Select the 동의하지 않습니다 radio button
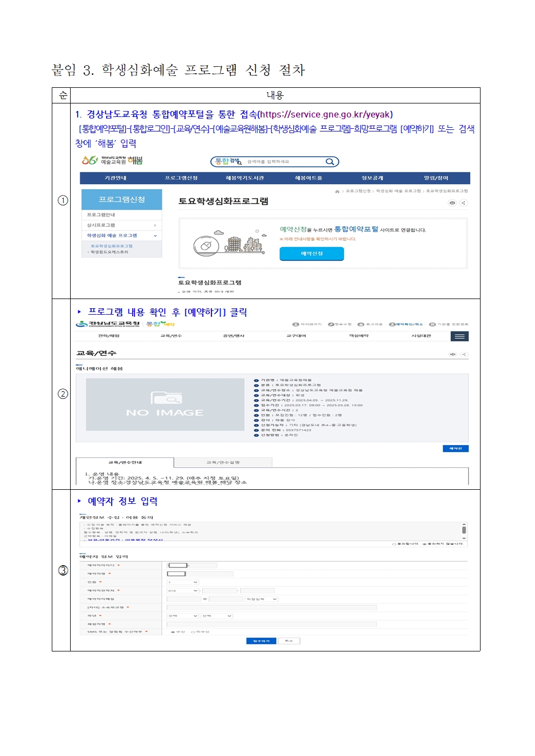Viewport: 535px width, 756px height. coord(425,544)
